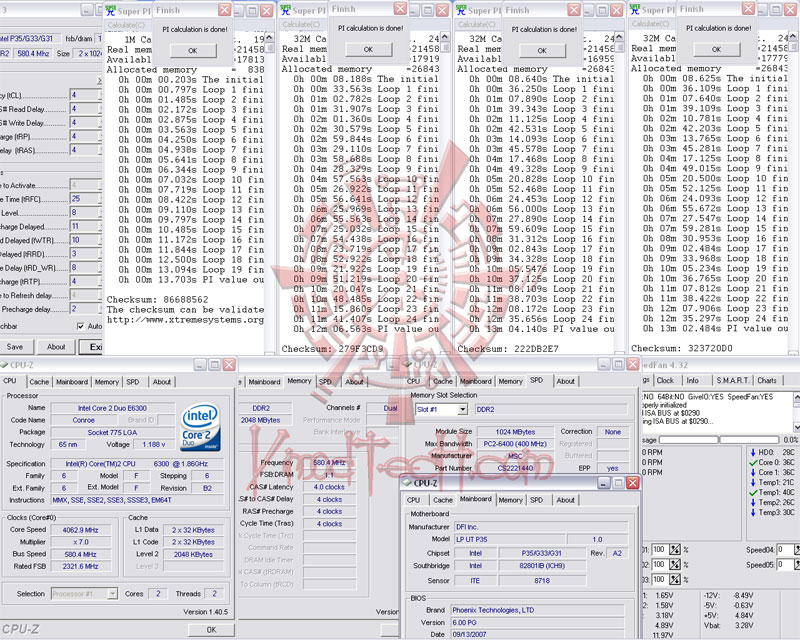
Task: Click the scroll up arrow in the 1M Super PI window
Action: (269, 38)
